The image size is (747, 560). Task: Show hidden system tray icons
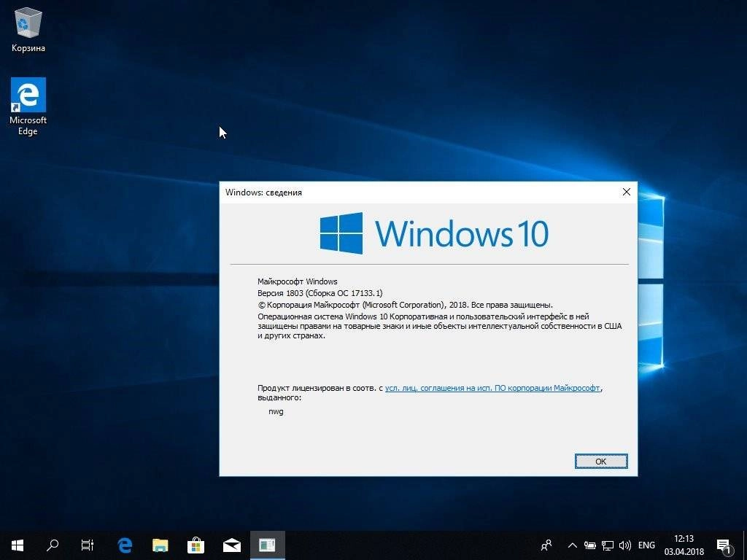573,545
